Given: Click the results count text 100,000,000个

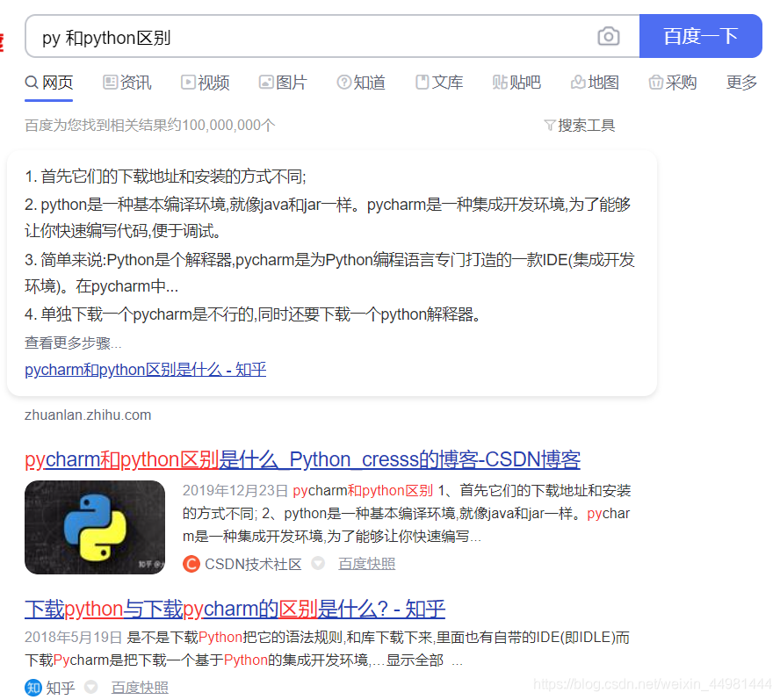Looking at the screenshot, I should coord(228,126).
